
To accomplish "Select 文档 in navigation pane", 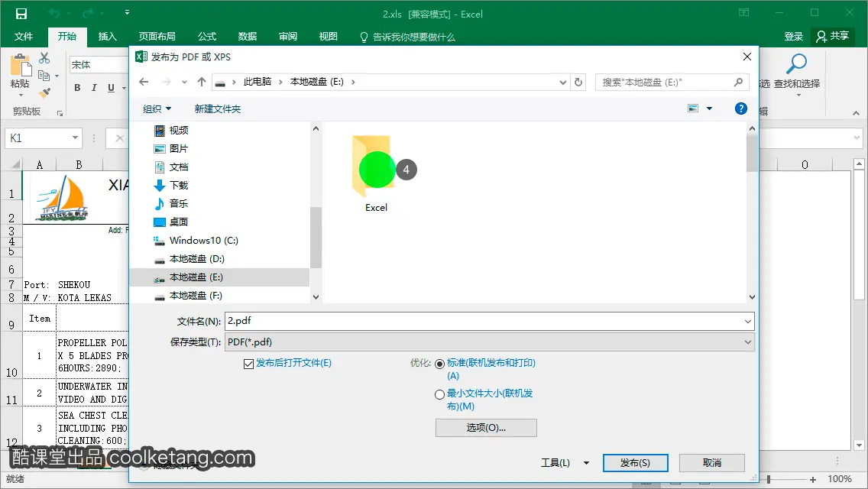I will click(x=179, y=167).
